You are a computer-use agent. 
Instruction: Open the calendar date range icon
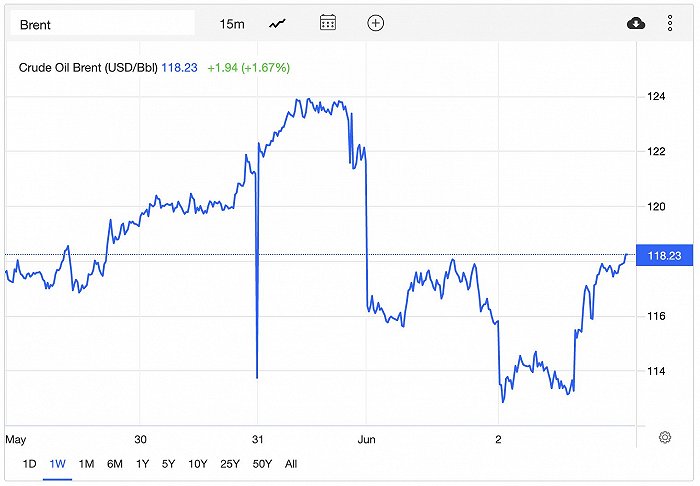[x=327, y=23]
